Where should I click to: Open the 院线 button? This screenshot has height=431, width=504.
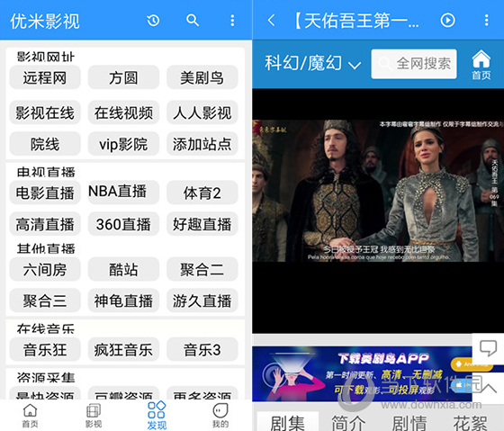coord(45,144)
